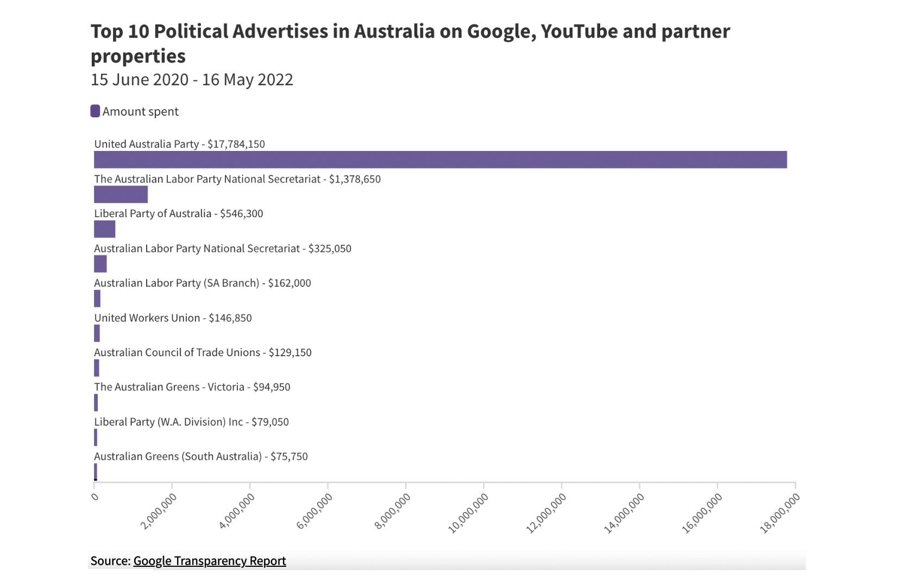Click the Liberal Party of Australia bar

(x=104, y=229)
